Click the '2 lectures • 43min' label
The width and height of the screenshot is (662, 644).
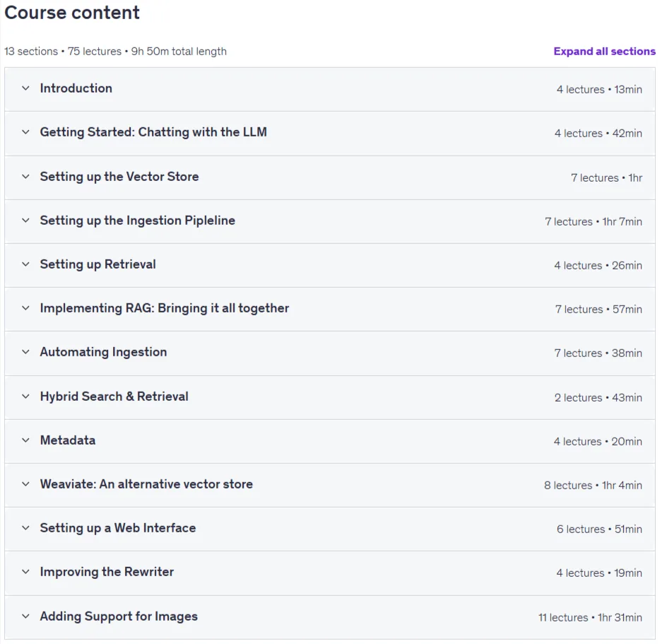tap(598, 398)
